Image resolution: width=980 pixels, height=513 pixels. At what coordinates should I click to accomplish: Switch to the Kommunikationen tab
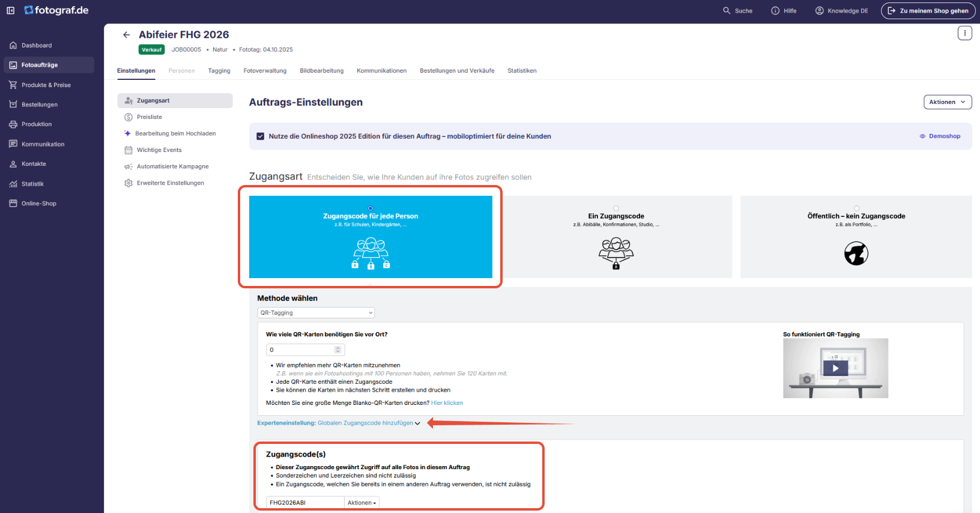[x=381, y=71]
